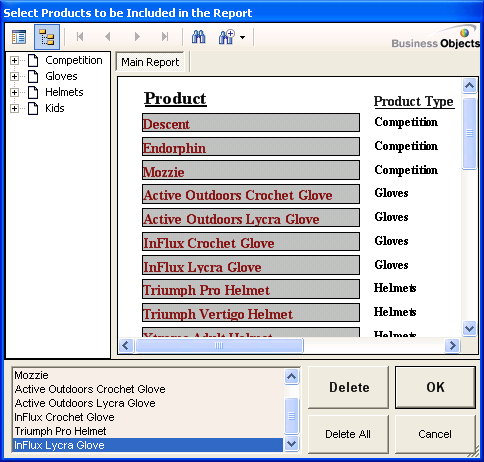
Task: Click the horizontal scroll right arrow
Action: [x=452, y=346]
